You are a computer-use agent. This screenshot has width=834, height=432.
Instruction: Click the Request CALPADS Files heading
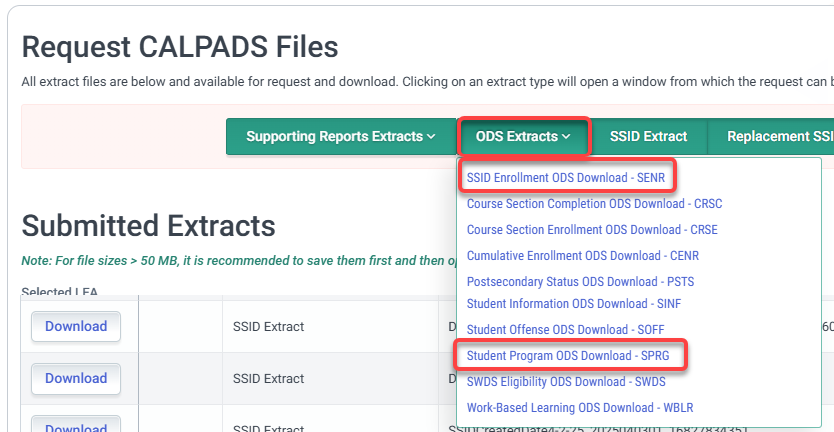tap(180, 47)
